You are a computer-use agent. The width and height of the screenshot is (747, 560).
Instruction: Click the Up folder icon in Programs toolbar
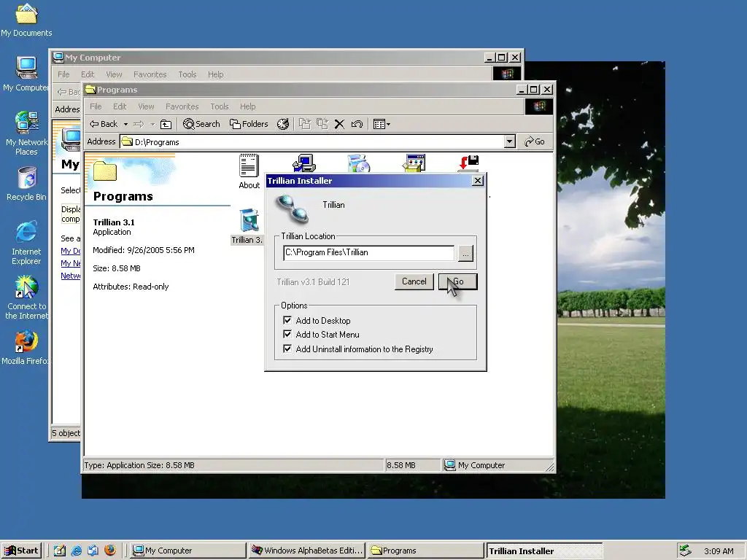coord(166,124)
